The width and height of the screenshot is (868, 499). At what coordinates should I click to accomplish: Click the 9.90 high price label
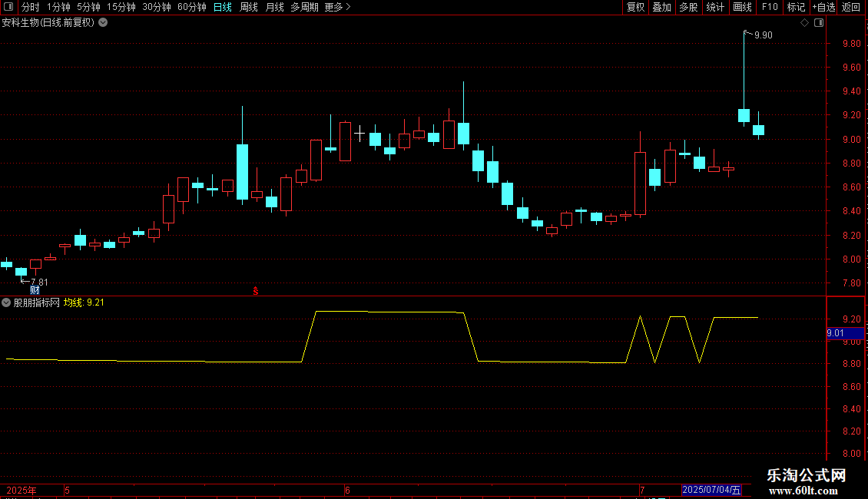(x=763, y=35)
